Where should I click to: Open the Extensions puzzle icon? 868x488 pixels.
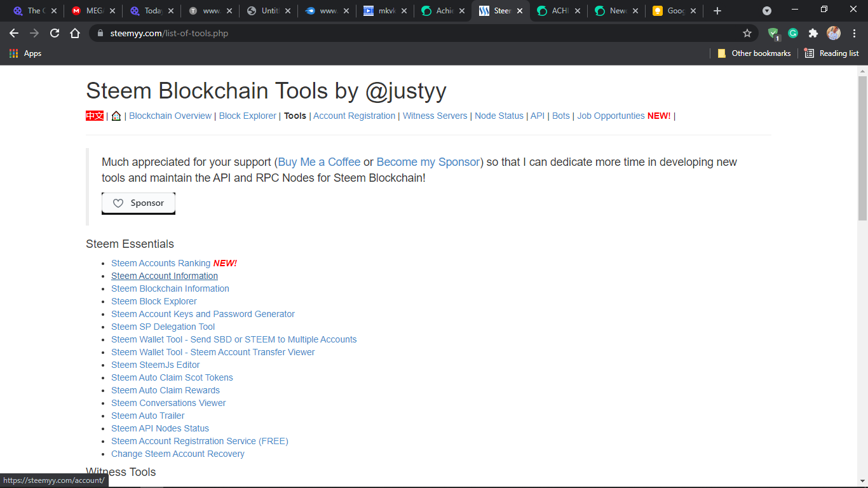pos(813,33)
